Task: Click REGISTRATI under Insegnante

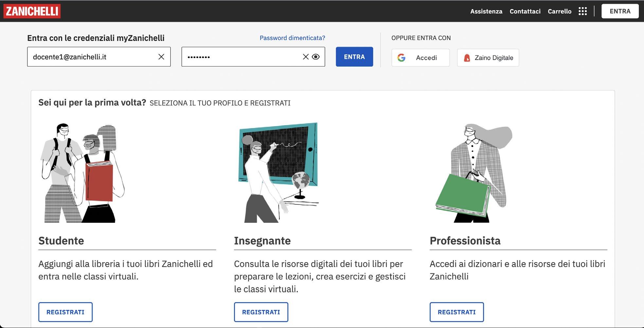Action: pos(261,312)
